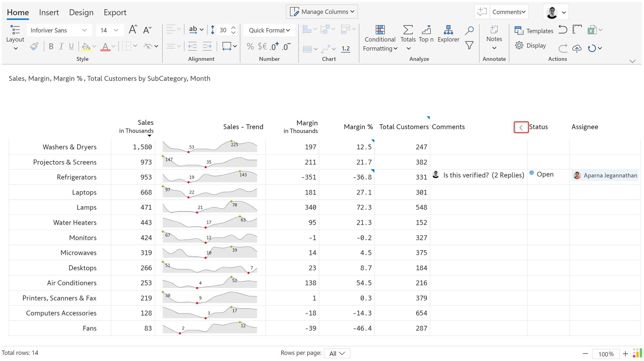Screen dimensions: 644x361
Task: Click the format painter brush icon
Action: [34, 46]
